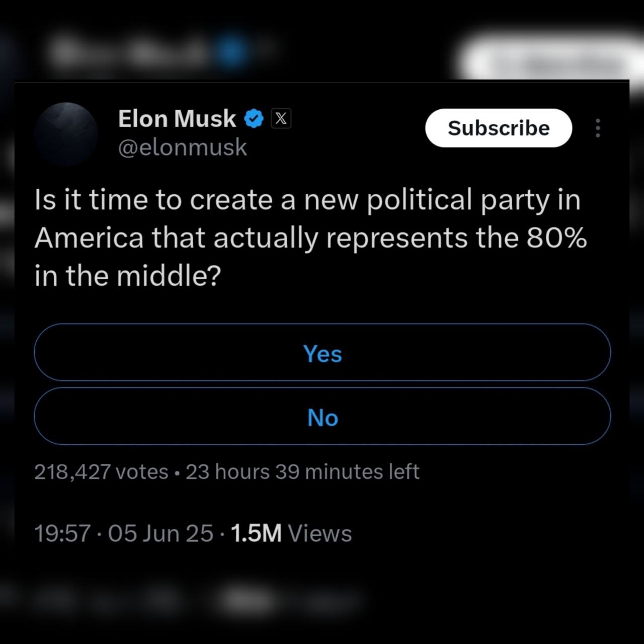644x644 pixels.
Task: Click the blurred blue badge at top
Action: click(232, 52)
